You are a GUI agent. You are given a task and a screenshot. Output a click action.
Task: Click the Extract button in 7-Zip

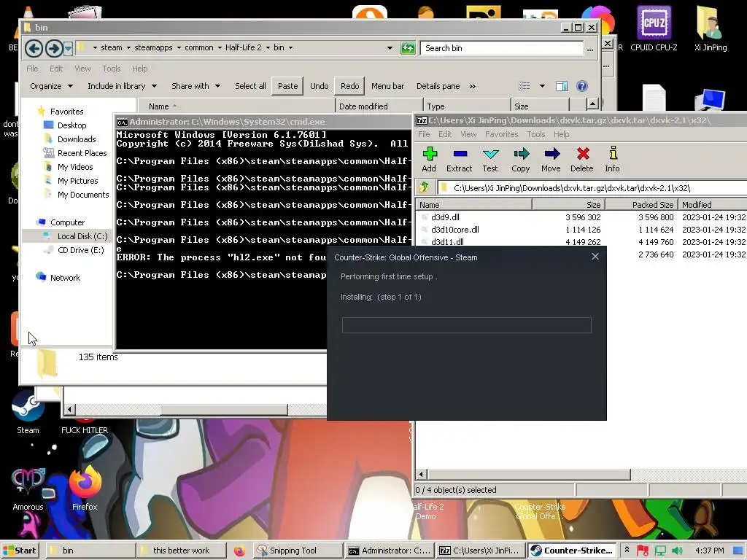coord(460,160)
